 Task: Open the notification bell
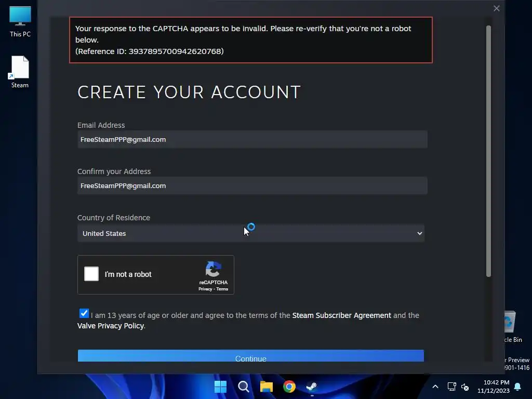coord(518,387)
